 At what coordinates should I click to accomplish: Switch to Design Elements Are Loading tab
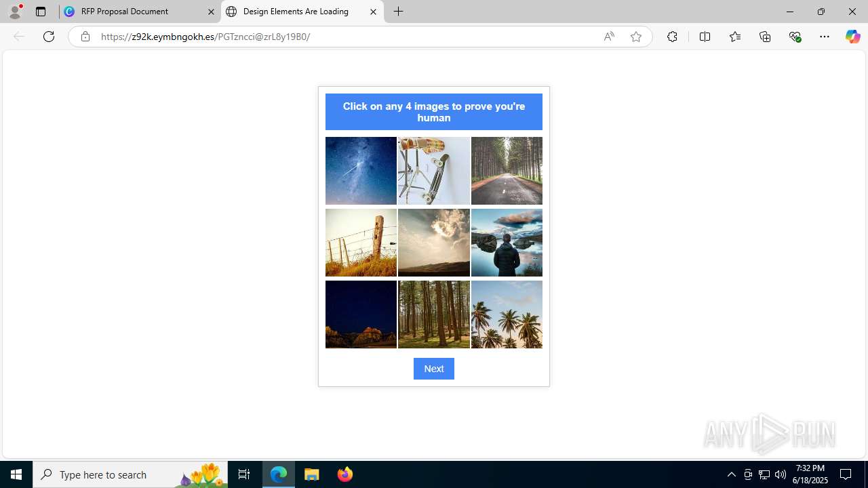click(302, 12)
